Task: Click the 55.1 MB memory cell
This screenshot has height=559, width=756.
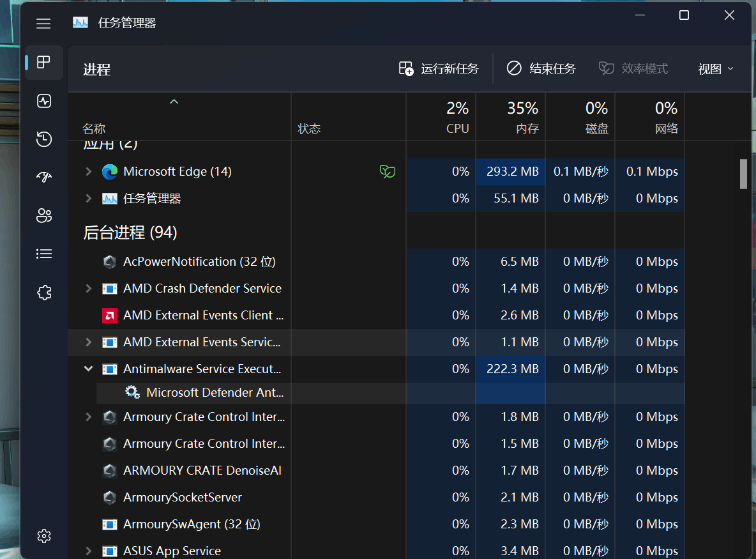Action: [511, 198]
